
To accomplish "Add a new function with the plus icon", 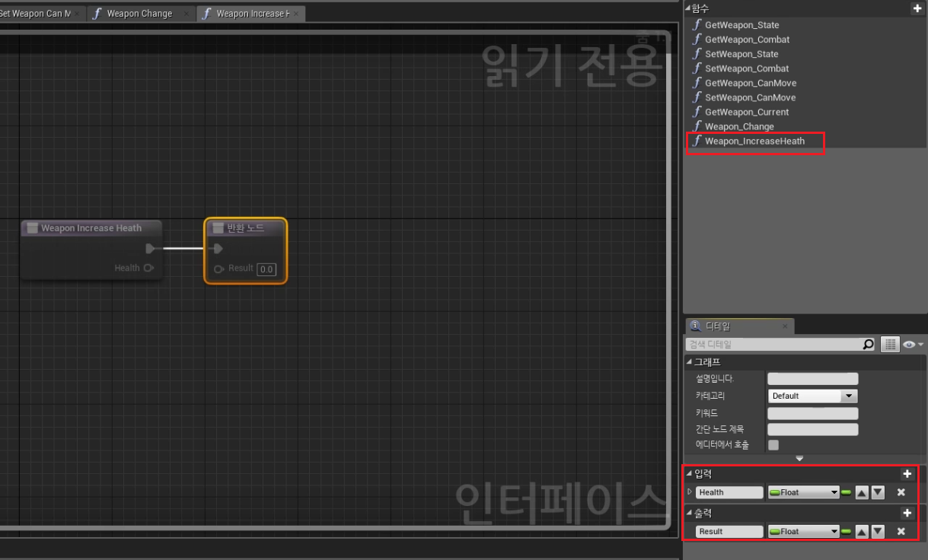I will pos(917,8).
